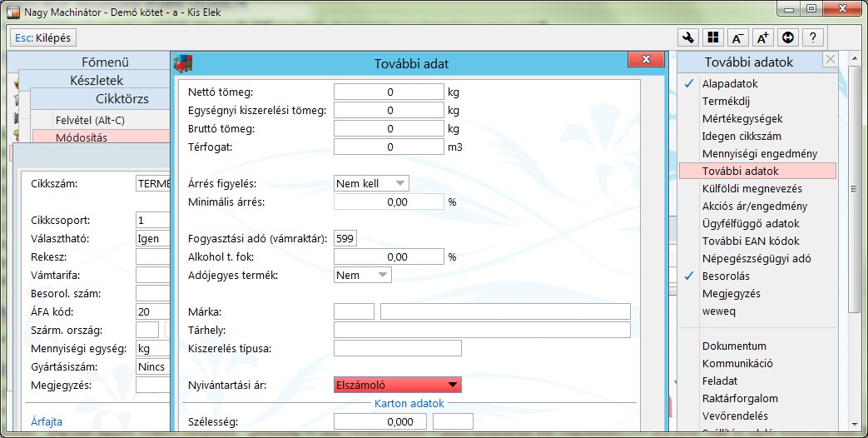Increase font size with A+ icon

[x=763, y=37]
